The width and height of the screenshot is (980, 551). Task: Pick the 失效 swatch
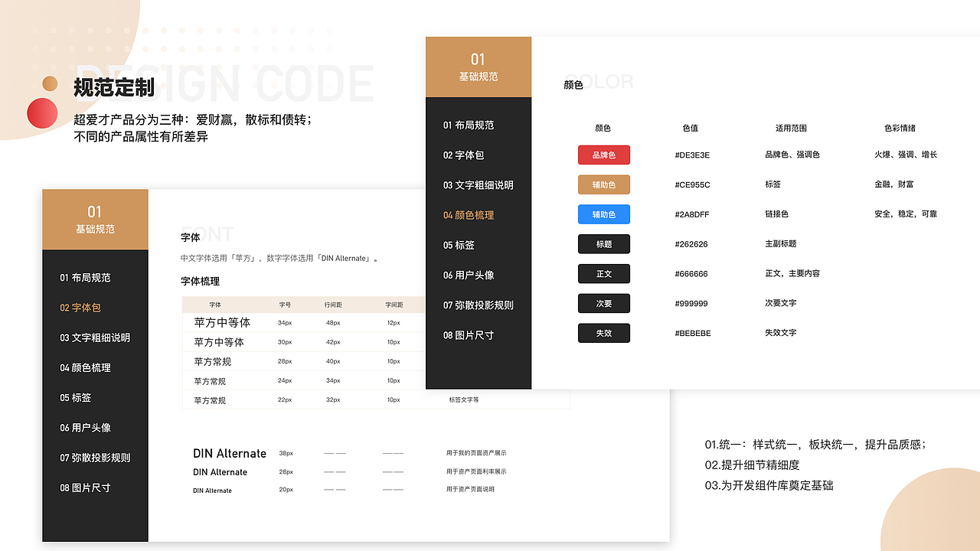[603, 333]
